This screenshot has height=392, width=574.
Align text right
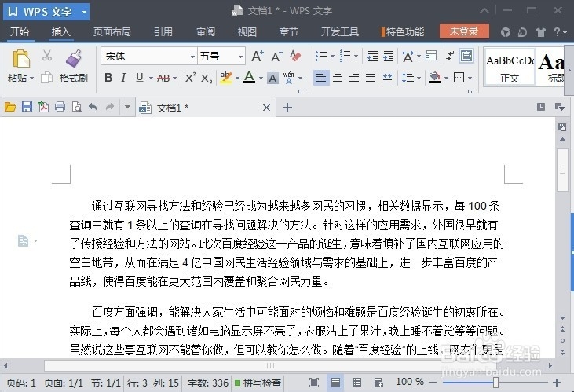coord(354,78)
